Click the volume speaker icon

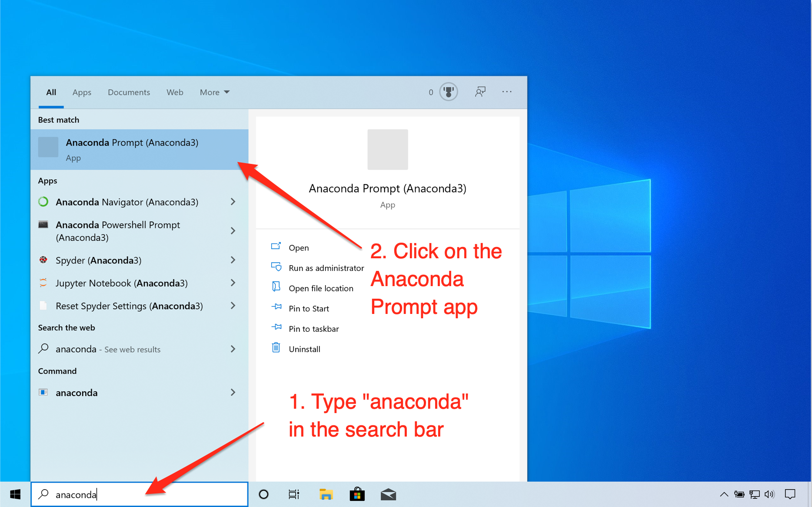tap(769, 494)
